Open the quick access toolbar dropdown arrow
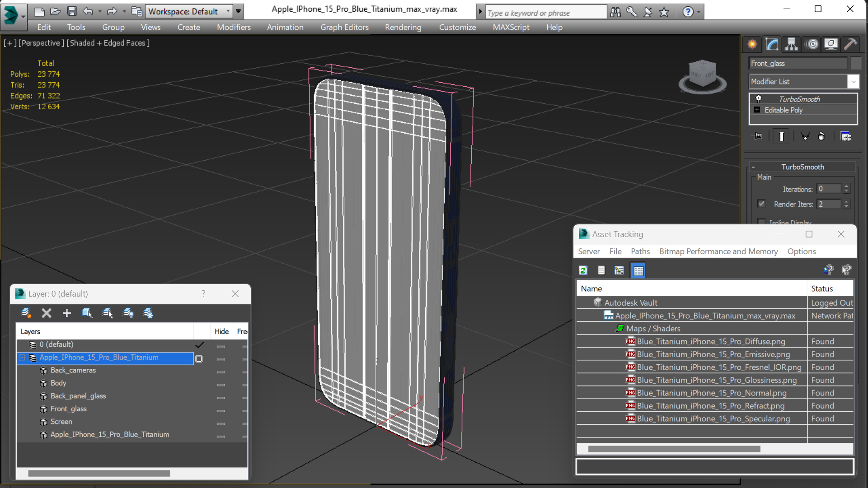Screen dimensions: 868x488 coord(239,11)
